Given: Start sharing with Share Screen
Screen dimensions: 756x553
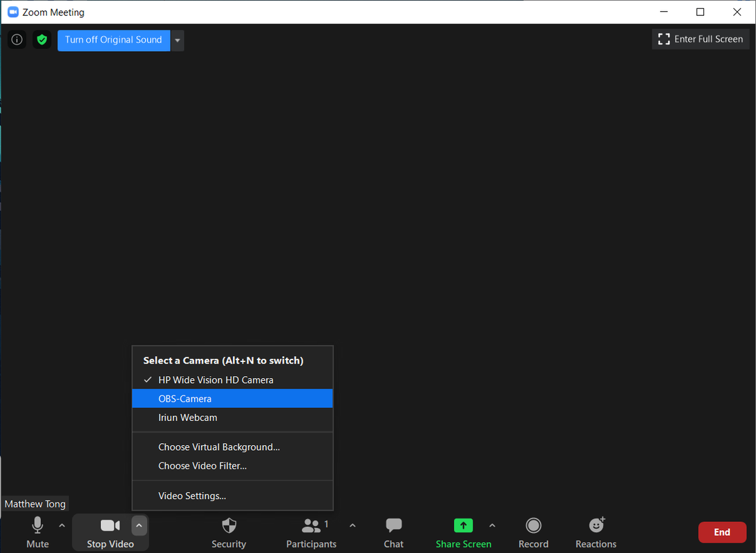Looking at the screenshot, I should 463,532.
